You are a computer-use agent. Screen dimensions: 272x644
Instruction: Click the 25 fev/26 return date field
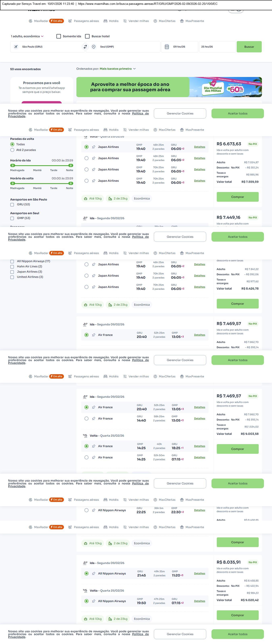(217, 47)
